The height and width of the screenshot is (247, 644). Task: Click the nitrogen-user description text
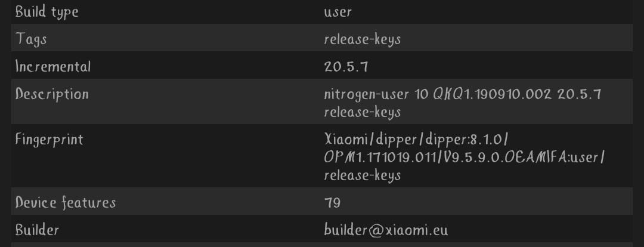click(463, 94)
